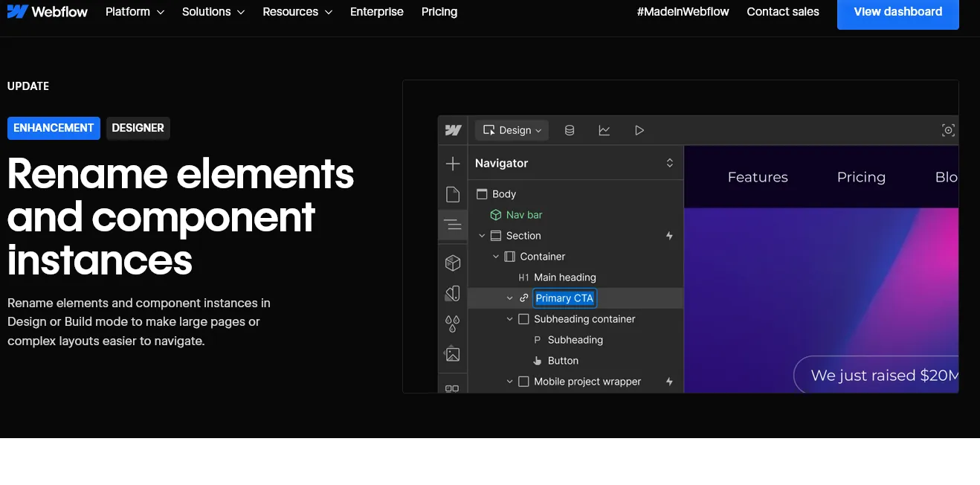Viewport: 980px width, 485px height.
Task: Click the Navigator panel title
Action: pos(501,163)
